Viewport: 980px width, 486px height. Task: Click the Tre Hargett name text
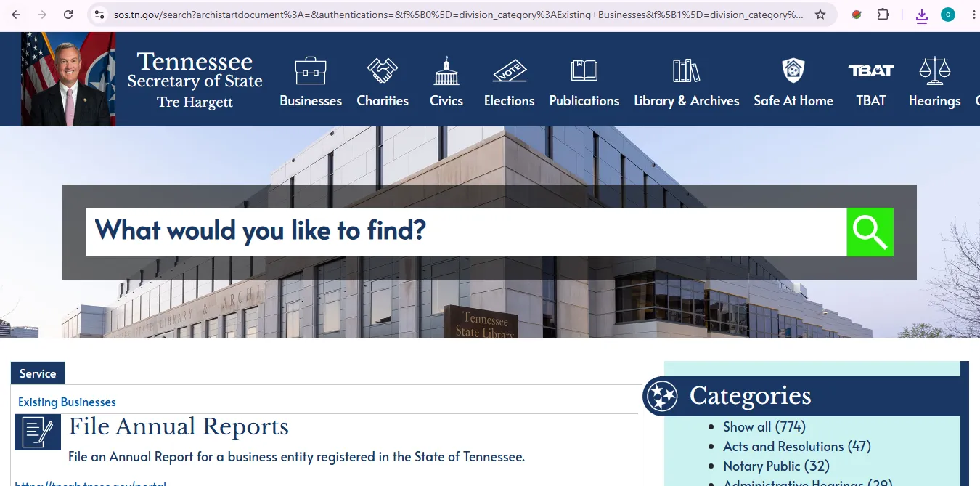coord(195,102)
